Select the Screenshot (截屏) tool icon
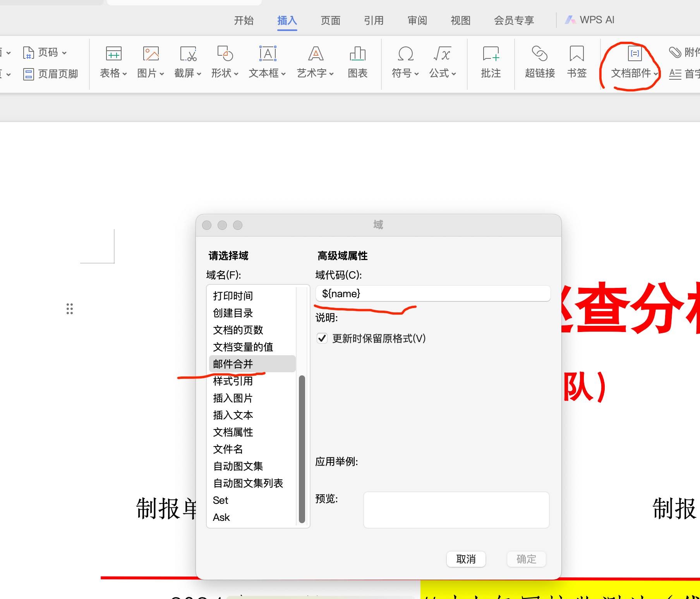Viewport: 700px width, 599px height. pyautogui.click(x=188, y=54)
